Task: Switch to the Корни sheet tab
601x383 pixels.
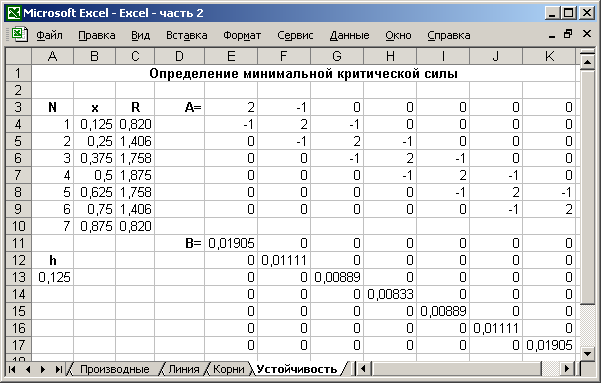Action: point(228,369)
